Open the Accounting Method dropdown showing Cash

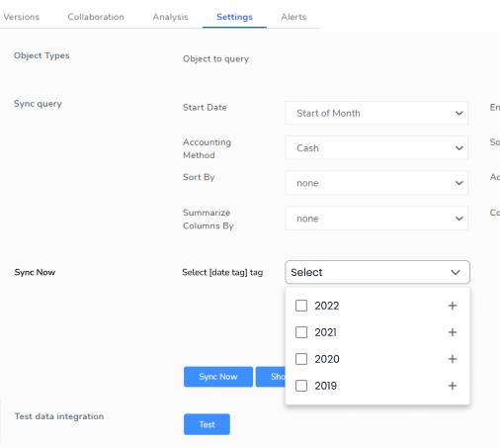pos(376,148)
